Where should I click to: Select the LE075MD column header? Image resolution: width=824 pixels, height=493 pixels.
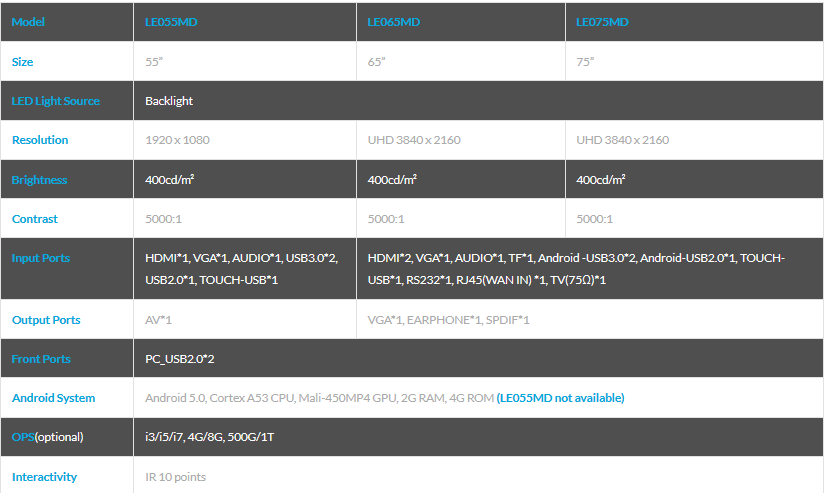[x=602, y=22]
